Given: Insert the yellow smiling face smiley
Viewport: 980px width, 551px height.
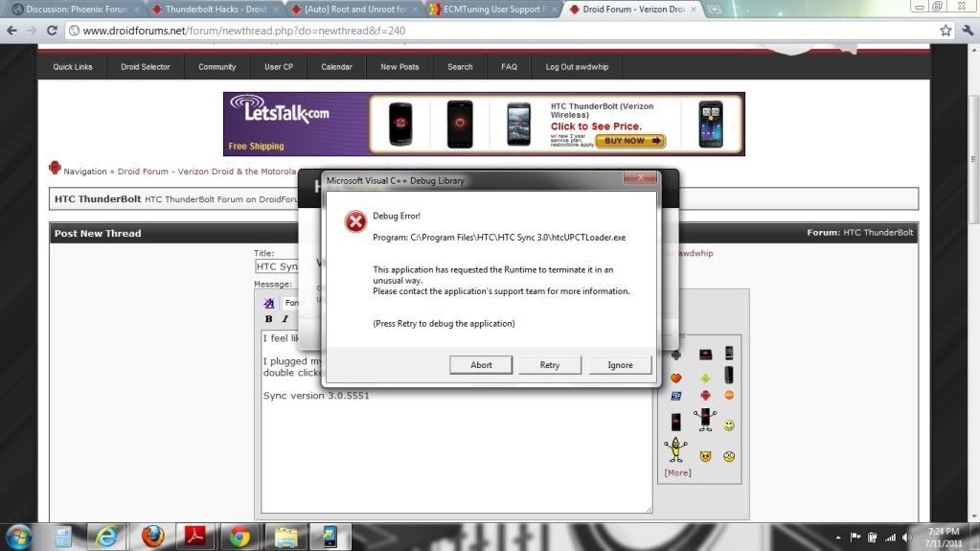Looking at the screenshot, I should click(729, 425).
